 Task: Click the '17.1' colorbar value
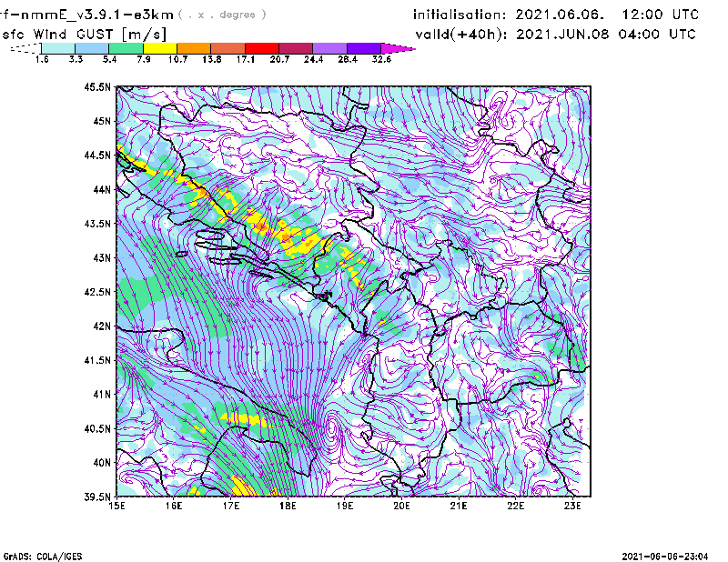point(246,59)
